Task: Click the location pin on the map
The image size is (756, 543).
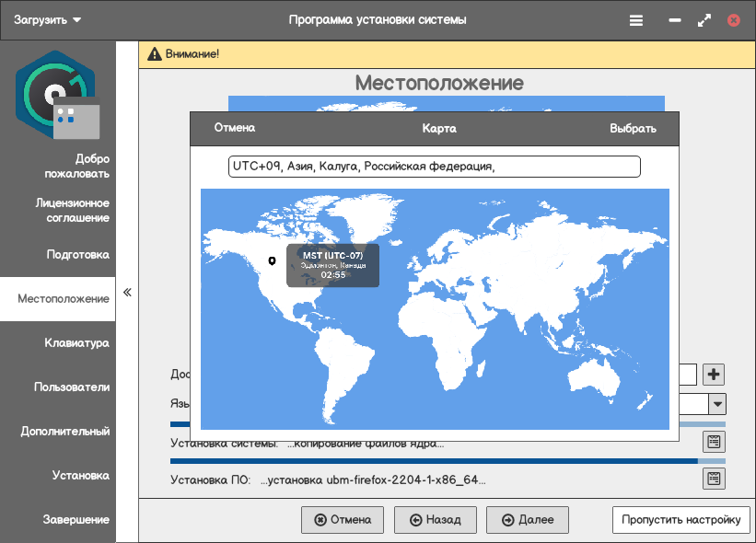Action: (x=272, y=261)
